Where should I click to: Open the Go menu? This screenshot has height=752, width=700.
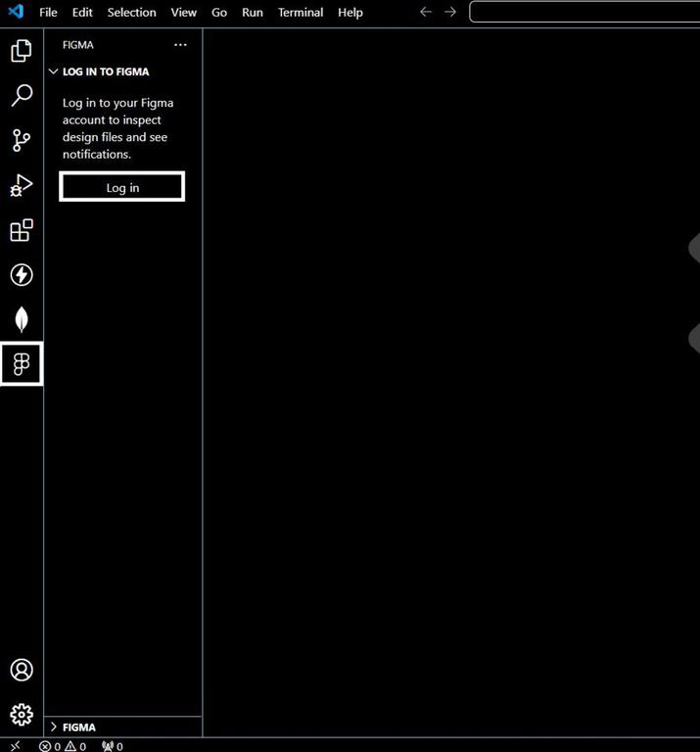point(219,13)
